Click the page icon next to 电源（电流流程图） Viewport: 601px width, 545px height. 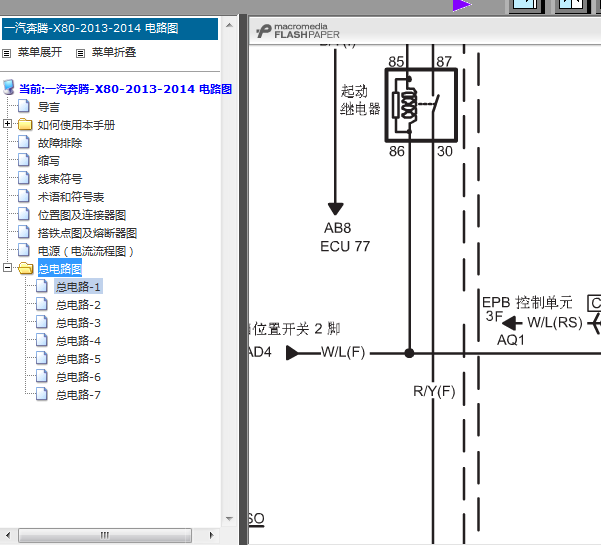coord(24,250)
